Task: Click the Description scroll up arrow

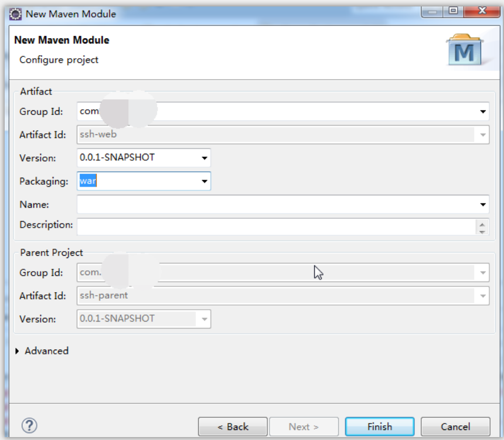Action: 482,224
